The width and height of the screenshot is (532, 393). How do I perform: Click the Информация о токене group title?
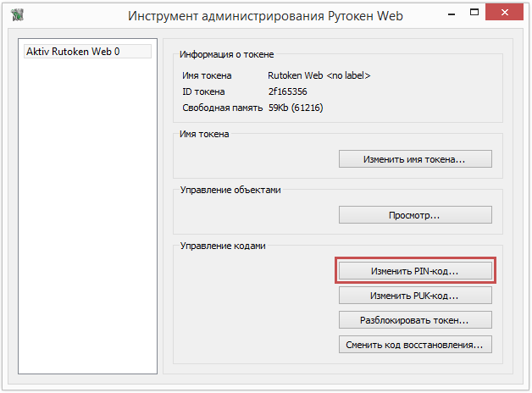click(227, 54)
